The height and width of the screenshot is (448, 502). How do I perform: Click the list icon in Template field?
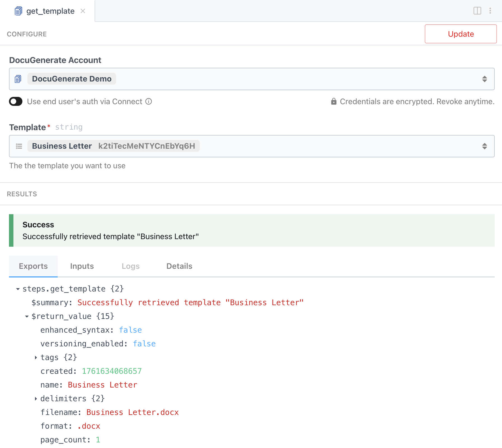(x=19, y=146)
